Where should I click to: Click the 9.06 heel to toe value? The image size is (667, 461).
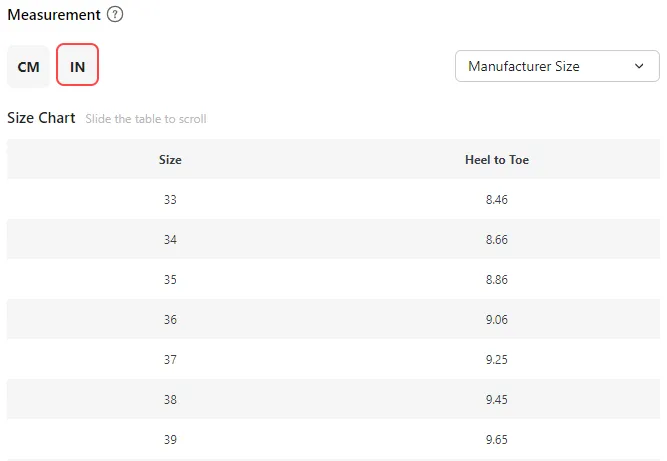497,319
